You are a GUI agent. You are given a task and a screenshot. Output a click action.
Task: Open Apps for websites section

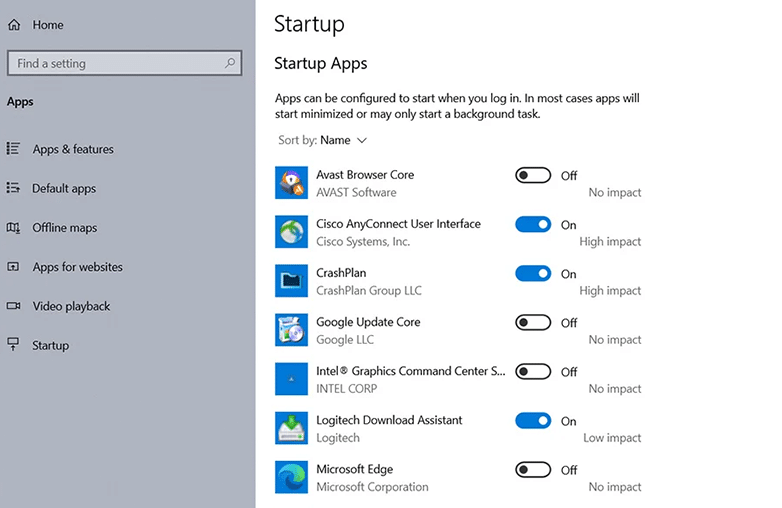(77, 267)
